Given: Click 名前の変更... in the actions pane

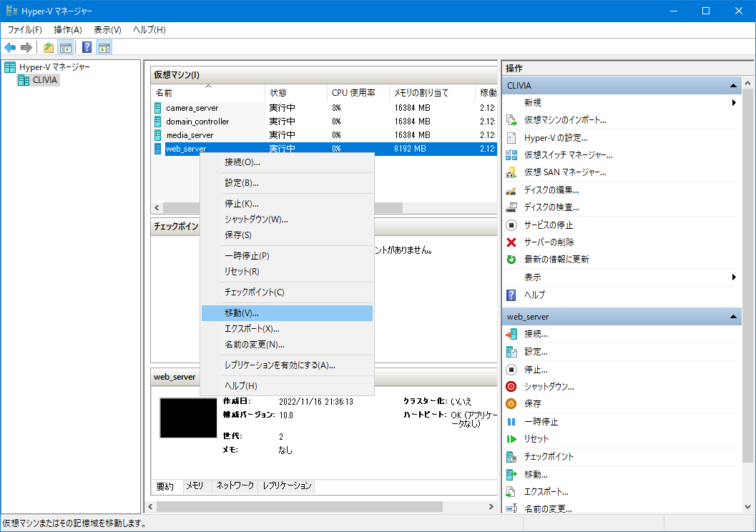Looking at the screenshot, I should point(548,508).
